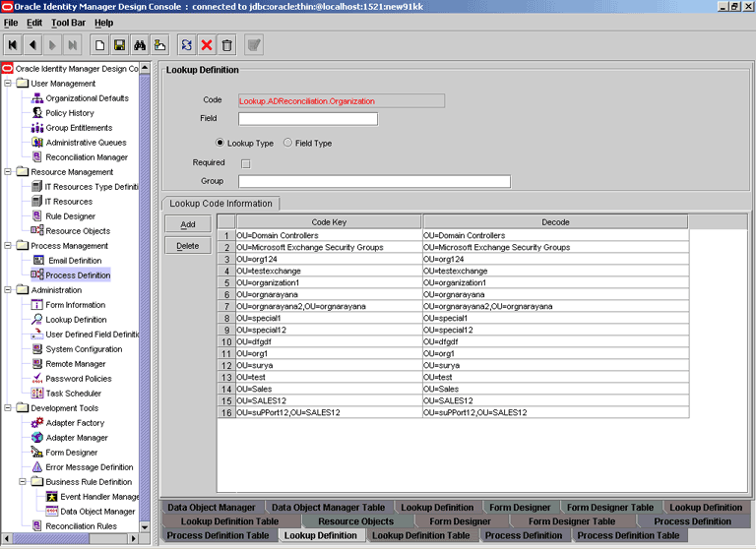Refresh using the blue arrows icon

click(x=187, y=45)
